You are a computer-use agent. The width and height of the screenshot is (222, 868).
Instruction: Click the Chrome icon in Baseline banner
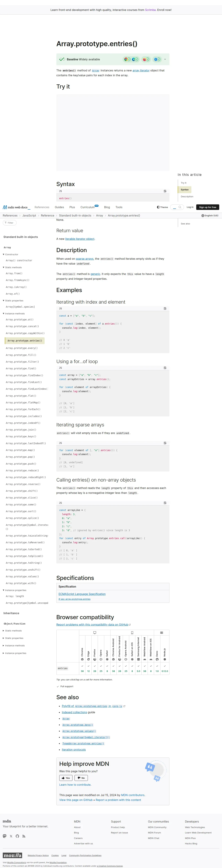coord(126,59)
